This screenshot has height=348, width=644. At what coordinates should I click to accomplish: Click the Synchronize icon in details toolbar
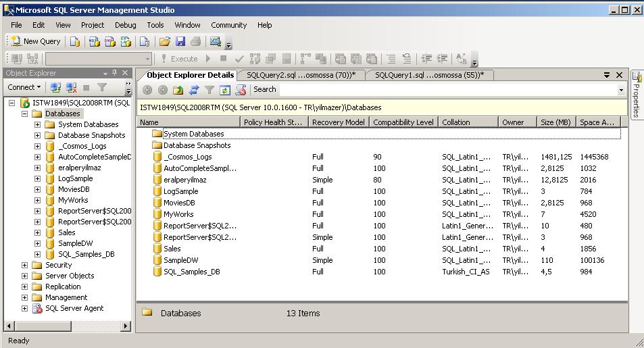(193, 90)
